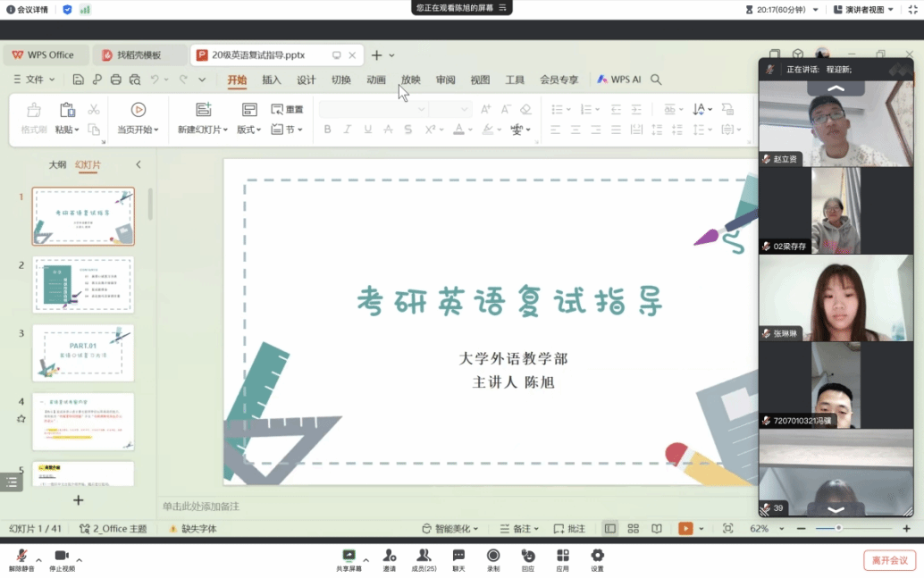Viewport: 924px width, 578px height.
Task: Unmute the microphone
Action: click(21, 556)
